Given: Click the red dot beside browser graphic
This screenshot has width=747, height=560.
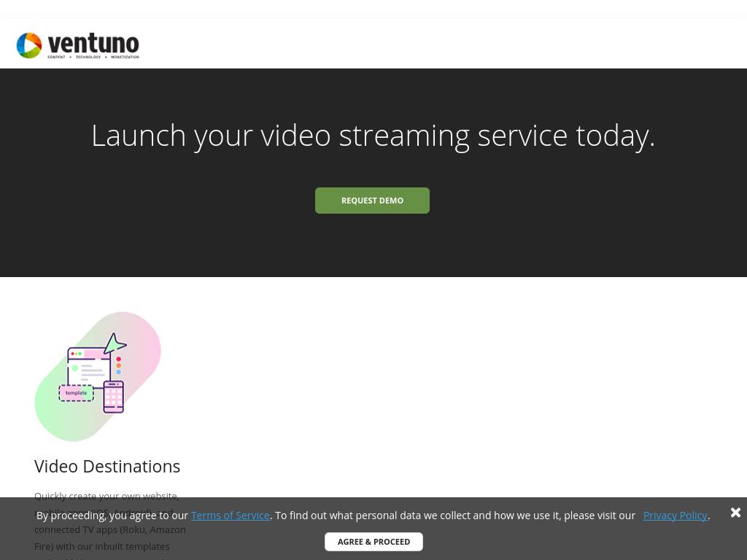Looking at the screenshot, I should pyautogui.click(x=119, y=359).
